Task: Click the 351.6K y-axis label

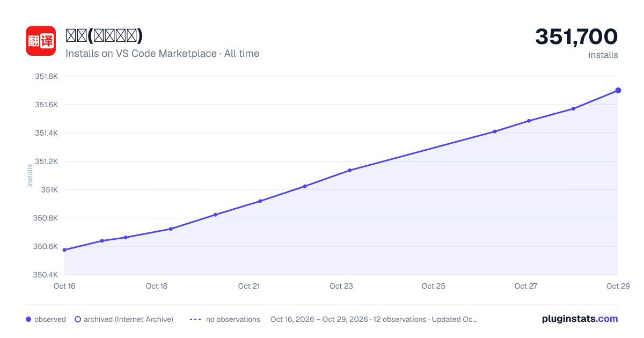Action: pyautogui.click(x=47, y=105)
